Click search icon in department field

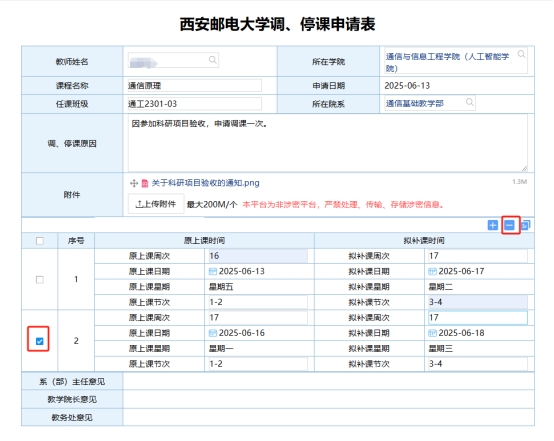coord(470,102)
